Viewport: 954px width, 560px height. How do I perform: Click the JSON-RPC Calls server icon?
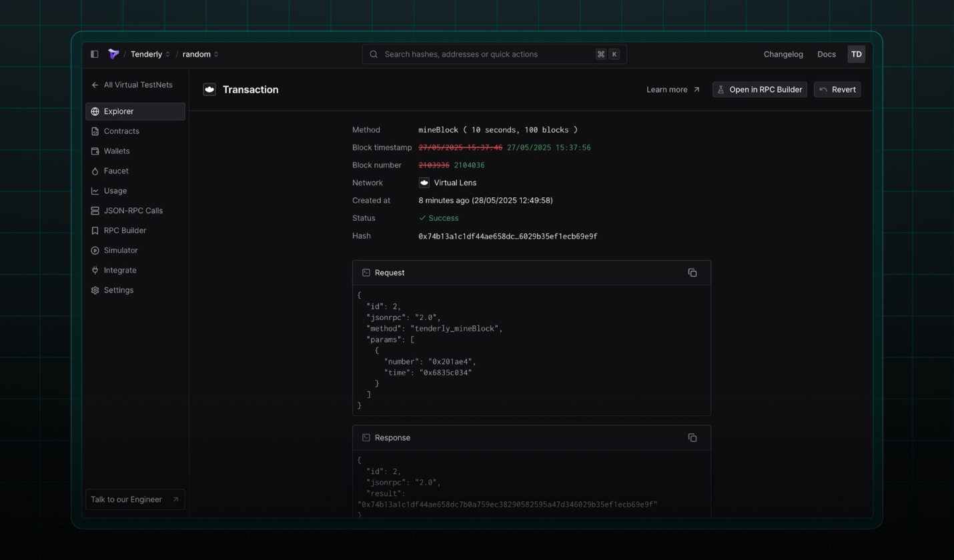(95, 211)
